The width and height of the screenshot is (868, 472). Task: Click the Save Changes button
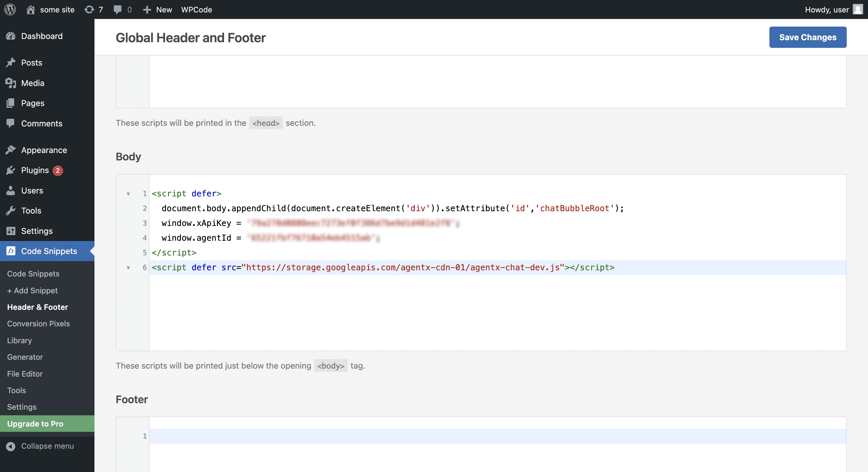point(808,37)
